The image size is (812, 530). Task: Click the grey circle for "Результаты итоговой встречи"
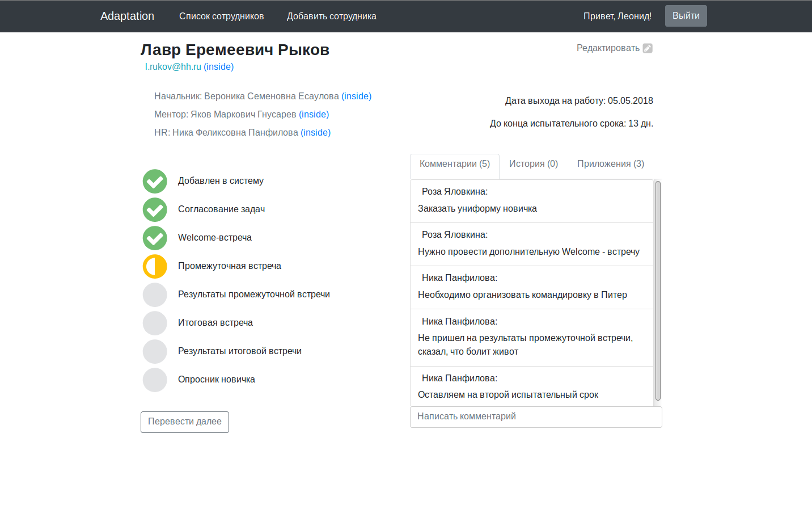click(x=155, y=352)
